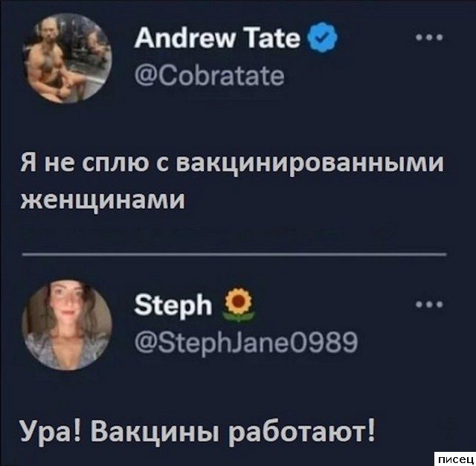Open the @StephJane0989 handle link
The width and height of the screenshot is (476, 466).
[246, 343]
